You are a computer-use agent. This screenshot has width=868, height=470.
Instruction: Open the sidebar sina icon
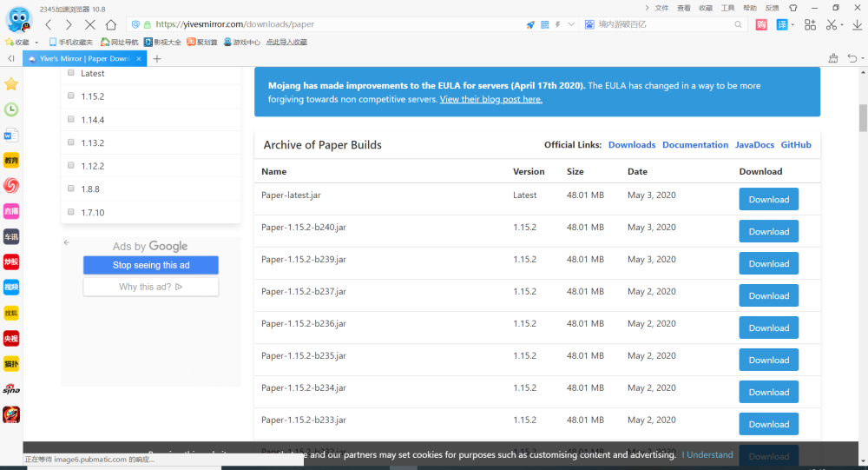click(x=11, y=389)
